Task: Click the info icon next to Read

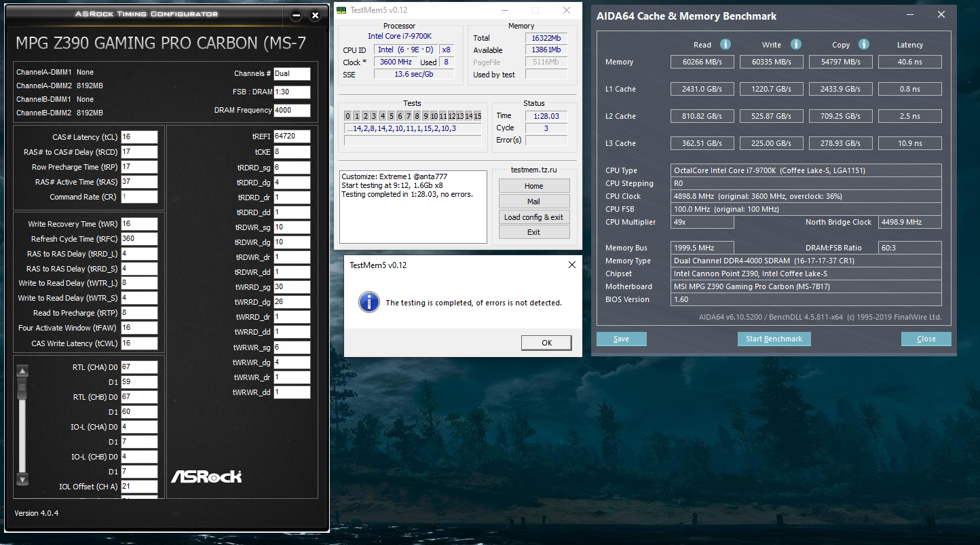Action: (725, 44)
